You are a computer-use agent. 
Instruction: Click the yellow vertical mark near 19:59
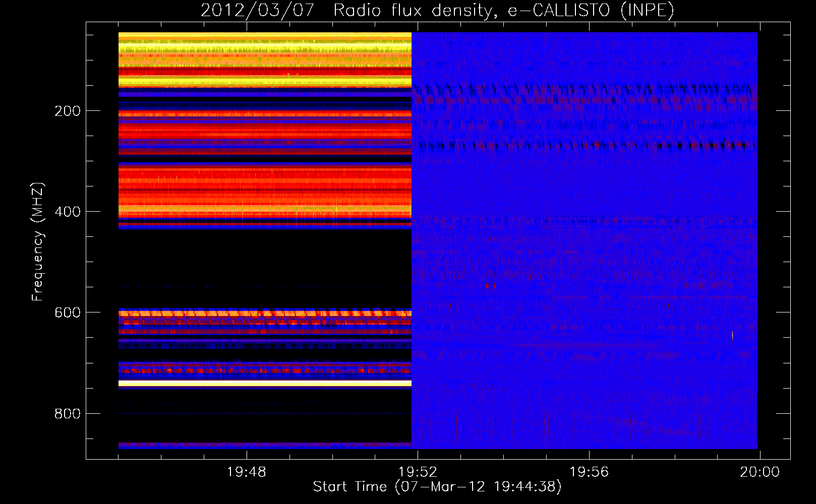coord(732,336)
